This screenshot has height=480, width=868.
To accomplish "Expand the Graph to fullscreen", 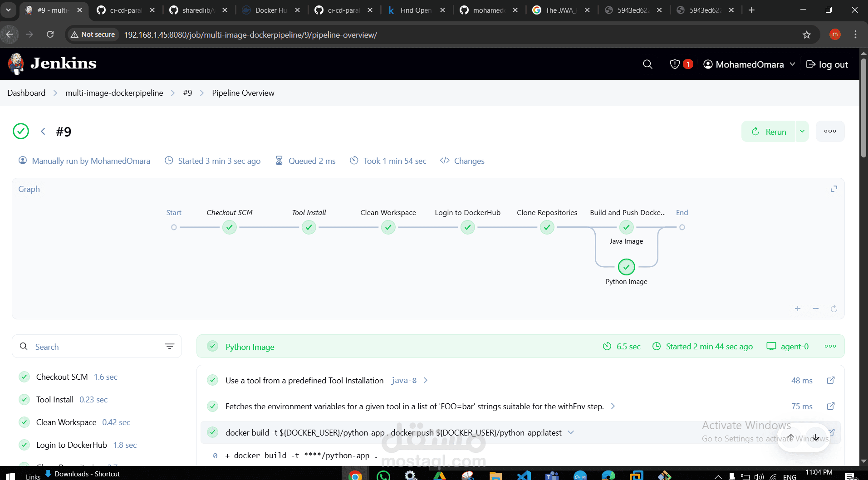I will coord(834,189).
